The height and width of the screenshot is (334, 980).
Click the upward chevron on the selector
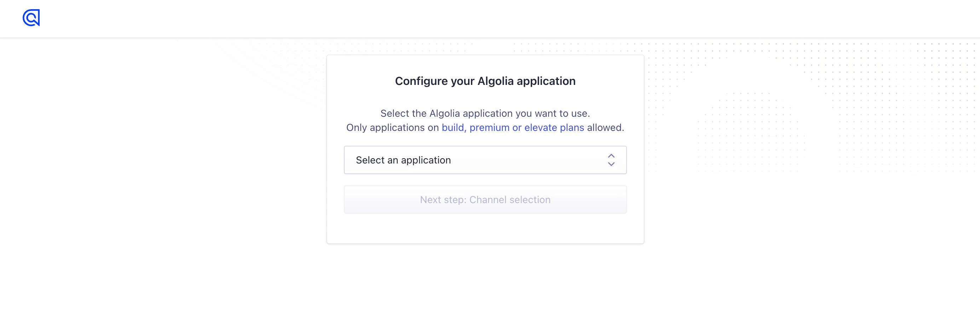pos(611,156)
